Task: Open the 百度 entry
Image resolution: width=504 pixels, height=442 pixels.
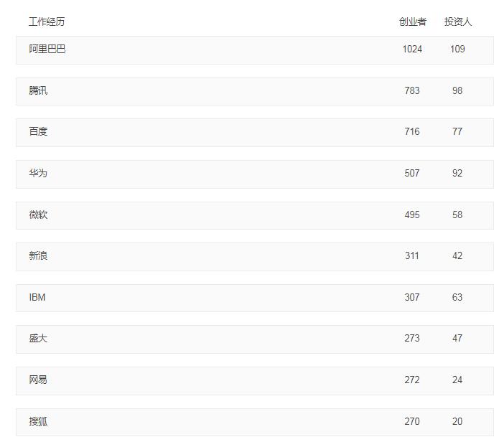Action: pyautogui.click(x=39, y=132)
